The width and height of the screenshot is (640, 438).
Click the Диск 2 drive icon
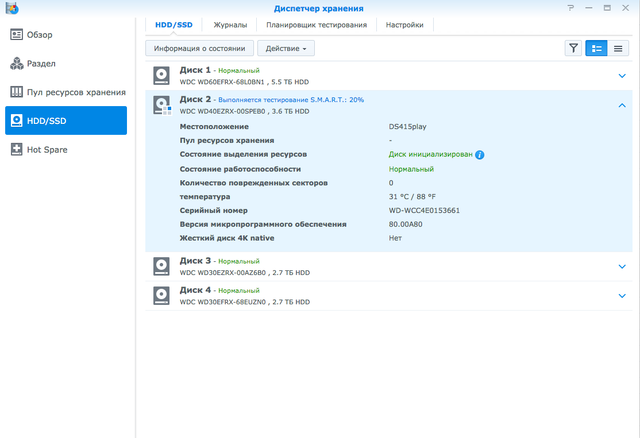pyautogui.click(x=162, y=105)
